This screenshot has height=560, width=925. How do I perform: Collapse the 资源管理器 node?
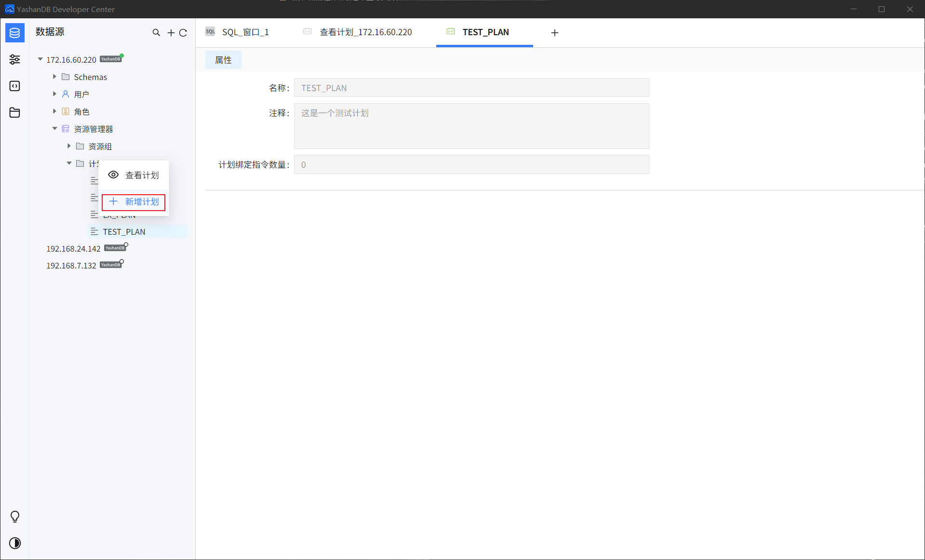54,129
